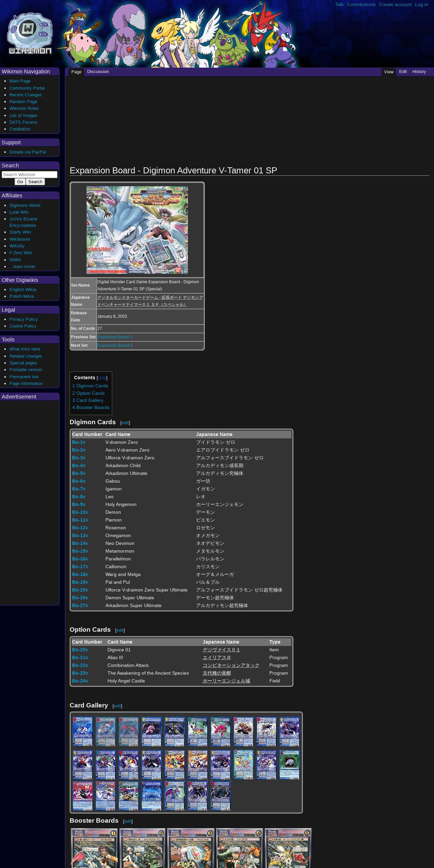Click Talk link in top bar
Viewport: 434px width, 868px height.
click(x=339, y=4)
